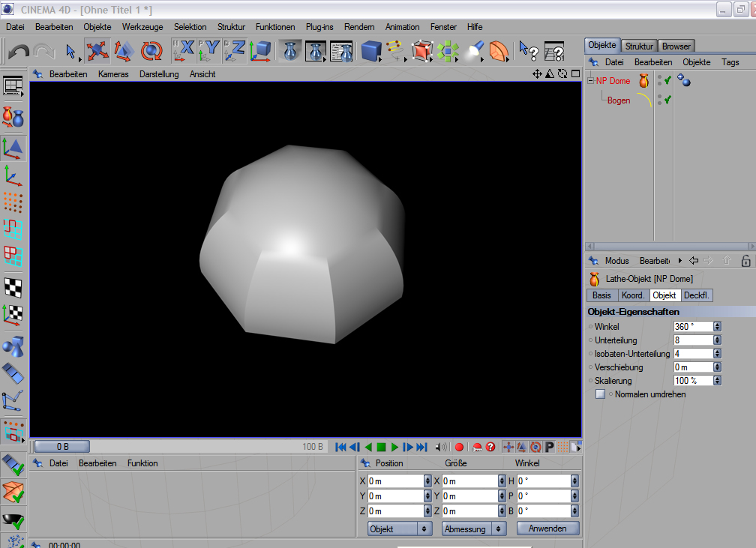Click the timeline frame slider showing 0 B

coord(62,447)
